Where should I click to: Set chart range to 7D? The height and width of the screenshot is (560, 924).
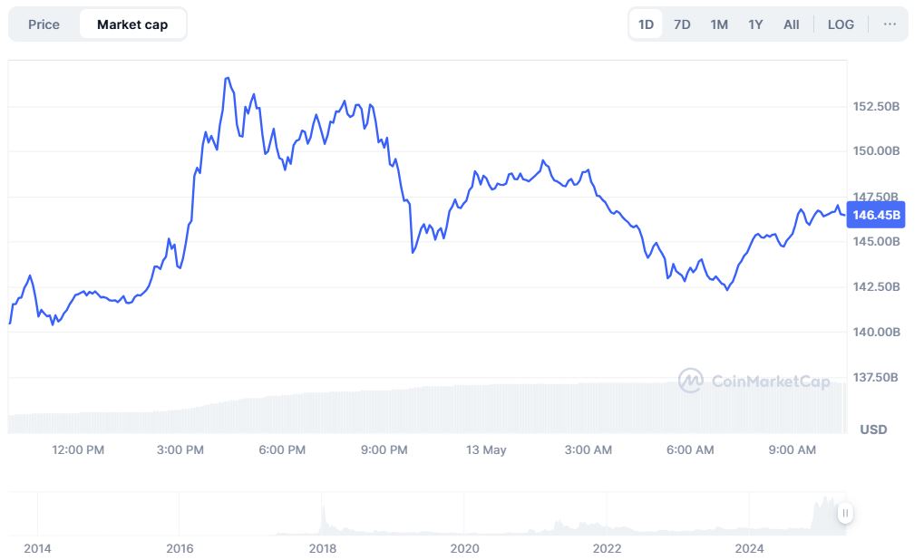682,24
